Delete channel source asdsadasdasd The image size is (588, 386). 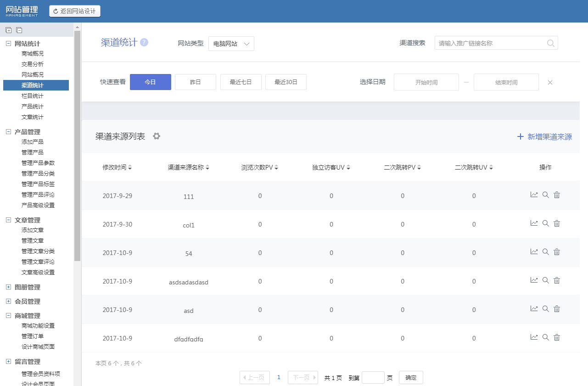click(x=557, y=280)
